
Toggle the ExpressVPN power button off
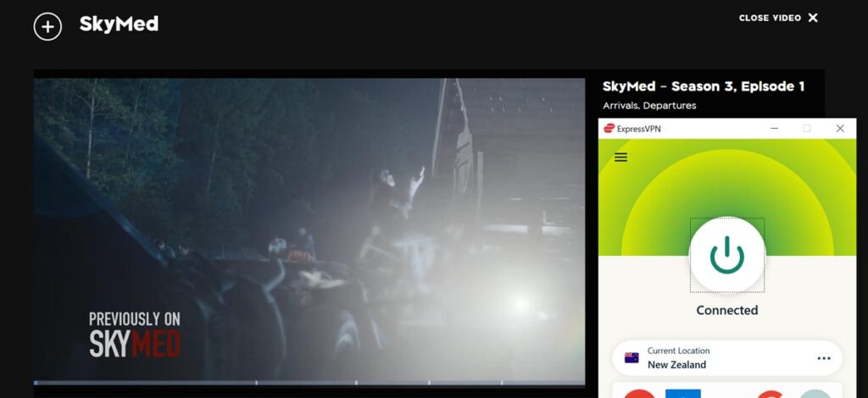tap(726, 255)
